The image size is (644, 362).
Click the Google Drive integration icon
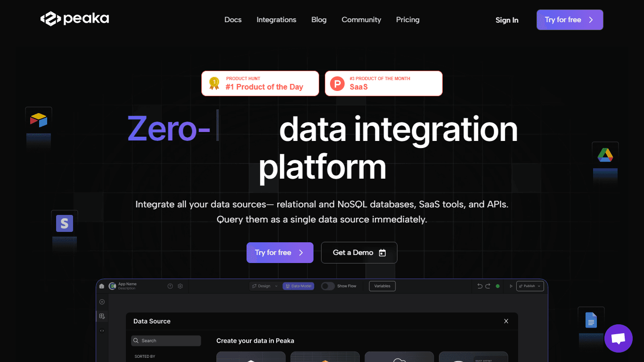point(605,155)
